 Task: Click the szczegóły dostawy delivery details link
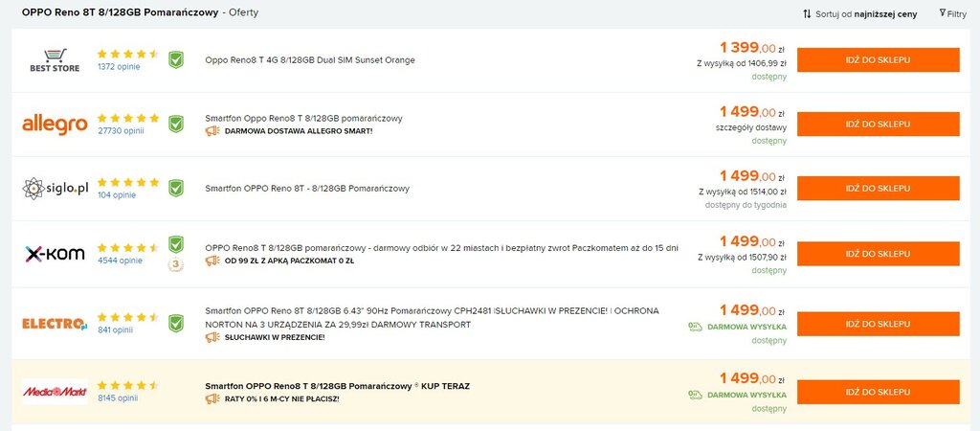point(751,127)
